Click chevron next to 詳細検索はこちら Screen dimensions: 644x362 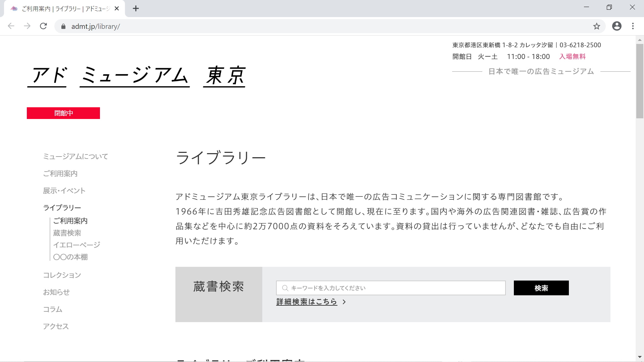click(344, 302)
